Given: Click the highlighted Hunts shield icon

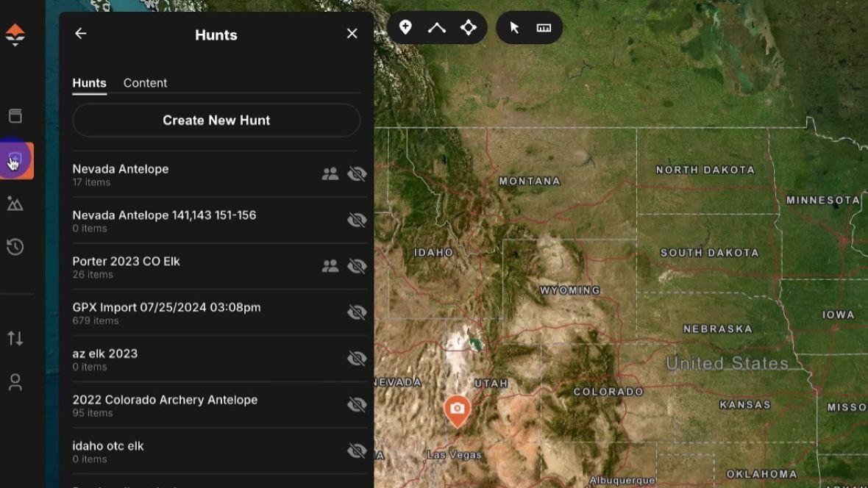Looking at the screenshot, I should coord(17,159).
